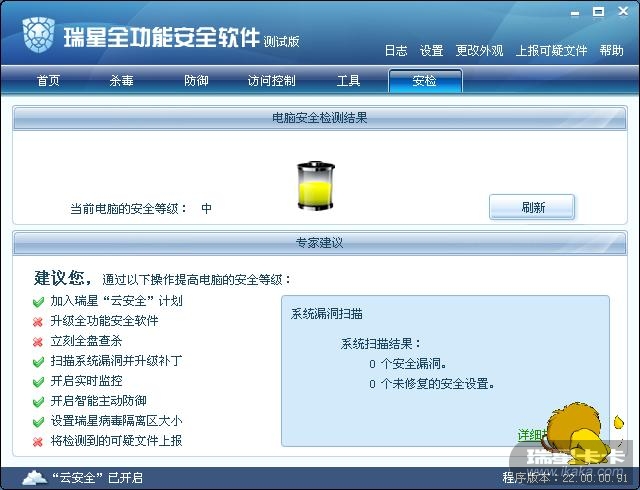This screenshot has height=490, width=640.
Task: Minimize the Rising security window
Action: pos(575,13)
